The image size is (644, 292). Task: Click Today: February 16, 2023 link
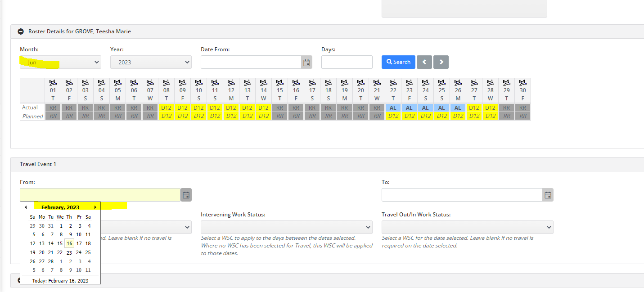click(x=60, y=281)
